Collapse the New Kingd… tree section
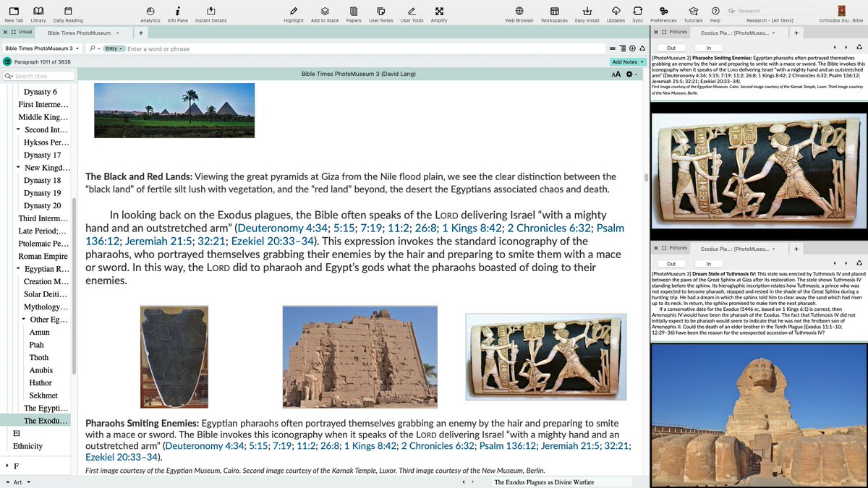Screen dimensions: 868x488 [17, 168]
